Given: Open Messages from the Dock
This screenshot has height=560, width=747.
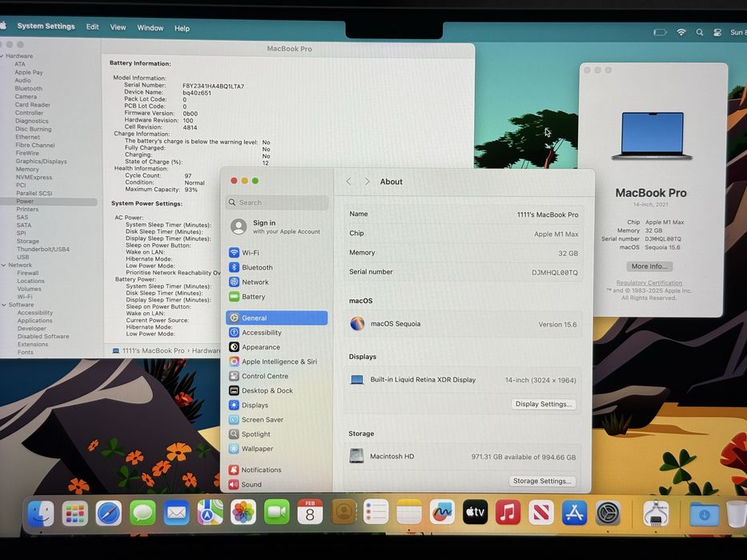Looking at the screenshot, I should pyautogui.click(x=143, y=514).
